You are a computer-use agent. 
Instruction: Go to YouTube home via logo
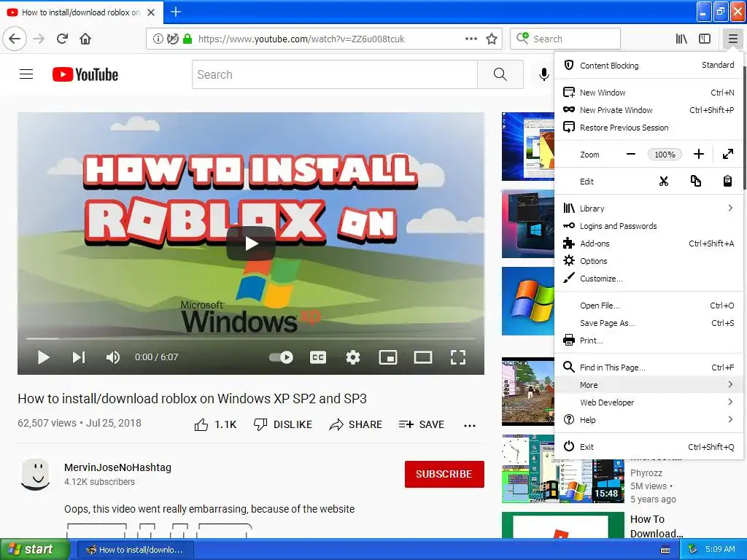(85, 74)
